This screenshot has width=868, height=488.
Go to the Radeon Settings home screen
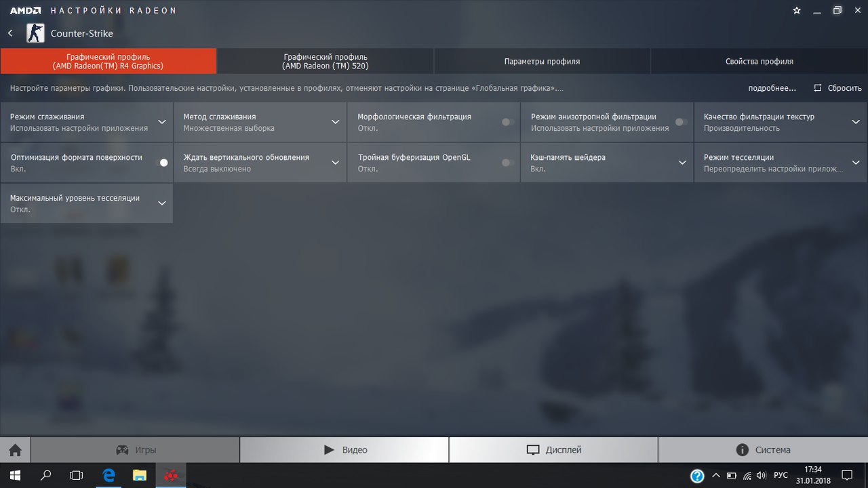click(15, 450)
